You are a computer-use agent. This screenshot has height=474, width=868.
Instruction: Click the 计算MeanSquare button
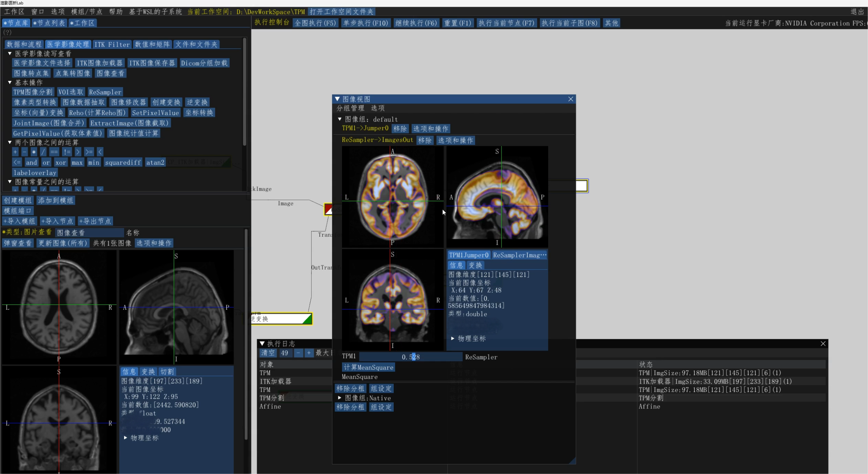point(368,367)
